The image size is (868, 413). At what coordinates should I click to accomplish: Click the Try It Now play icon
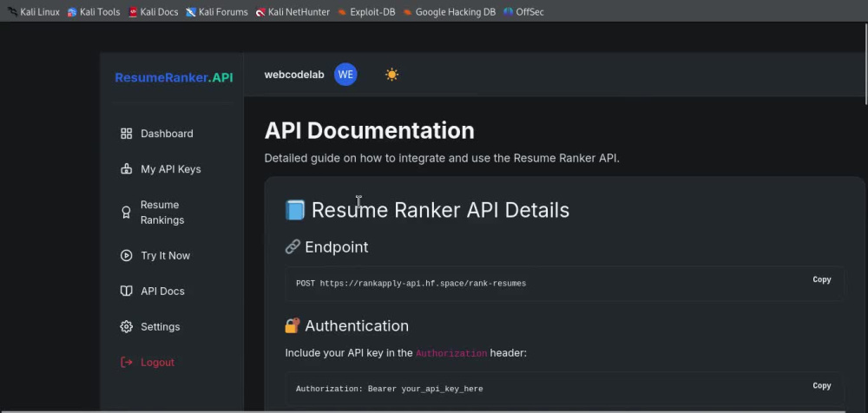pos(126,255)
